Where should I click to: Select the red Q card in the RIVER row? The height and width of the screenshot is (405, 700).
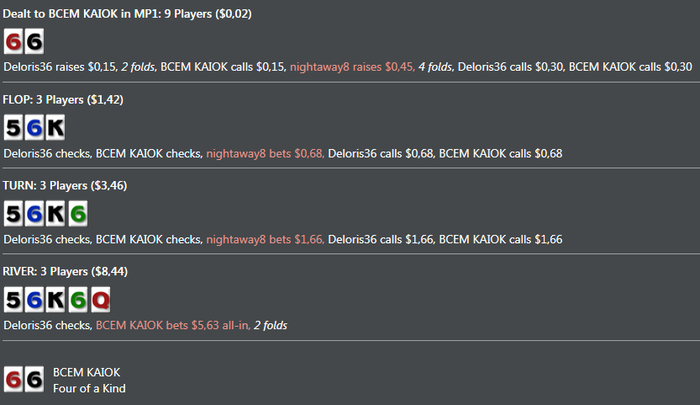point(99,300)
